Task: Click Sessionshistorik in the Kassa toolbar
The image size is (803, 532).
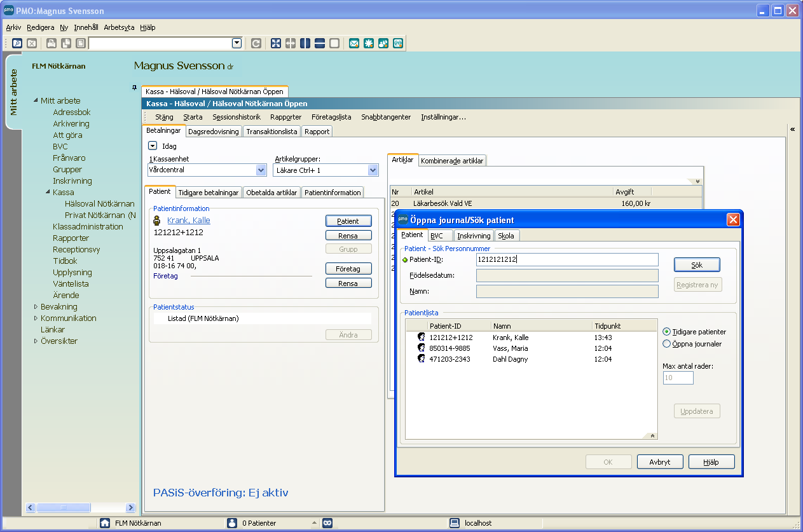Action: click(x=237, y=117)
